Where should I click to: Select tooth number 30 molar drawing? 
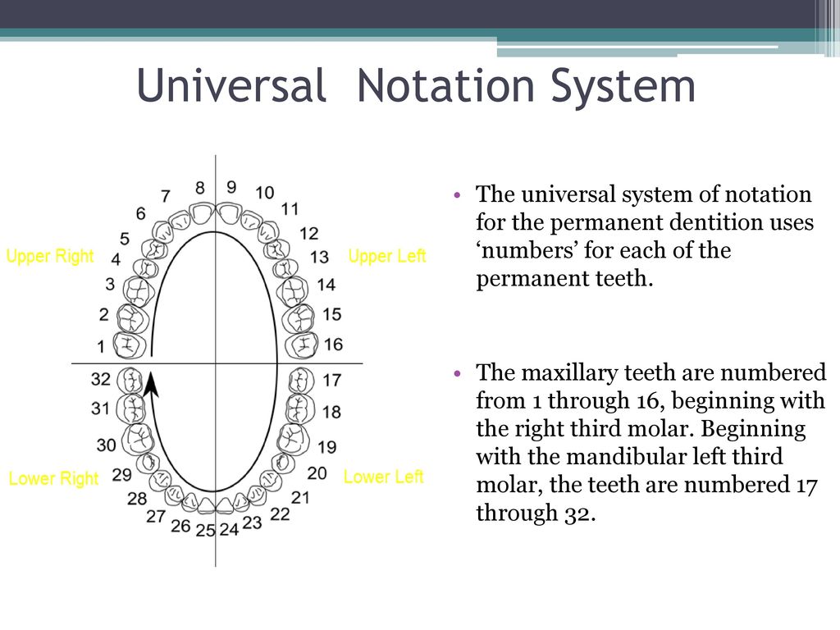click(138, 441)
